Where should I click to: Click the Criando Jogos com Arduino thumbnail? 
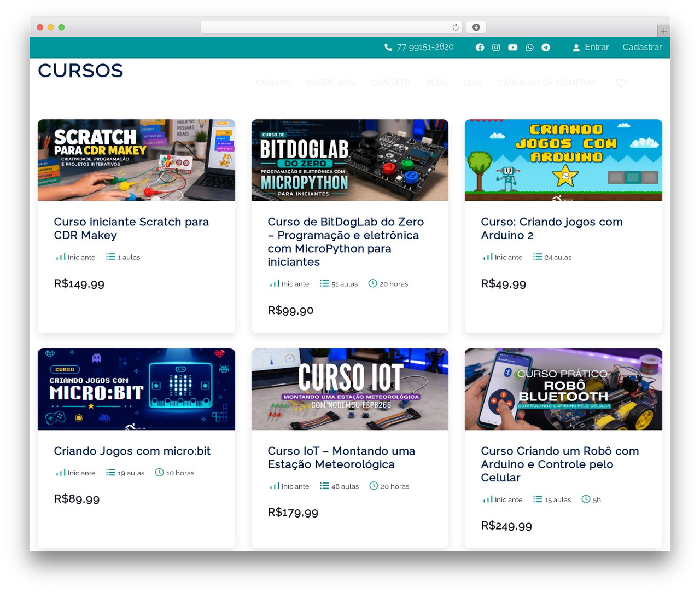pos(563,160)
